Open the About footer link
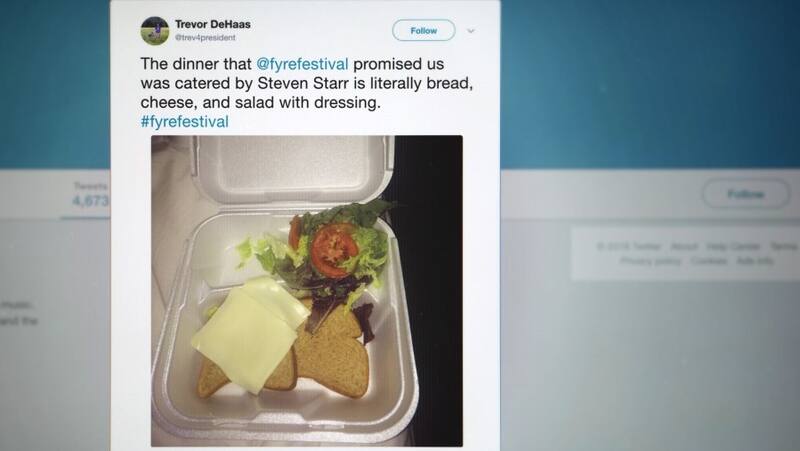The image size is (800, 451). coord(684,246)
